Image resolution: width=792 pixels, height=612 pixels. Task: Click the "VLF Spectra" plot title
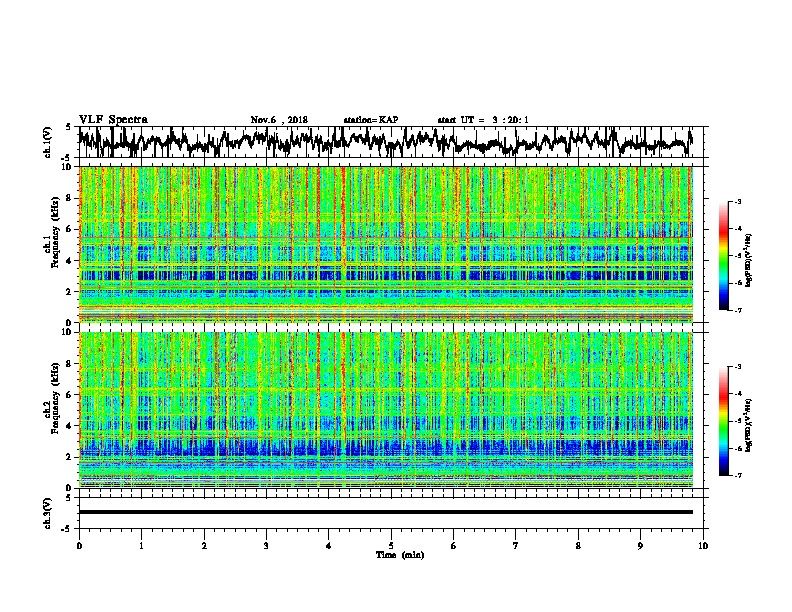(x=113, y=120)
